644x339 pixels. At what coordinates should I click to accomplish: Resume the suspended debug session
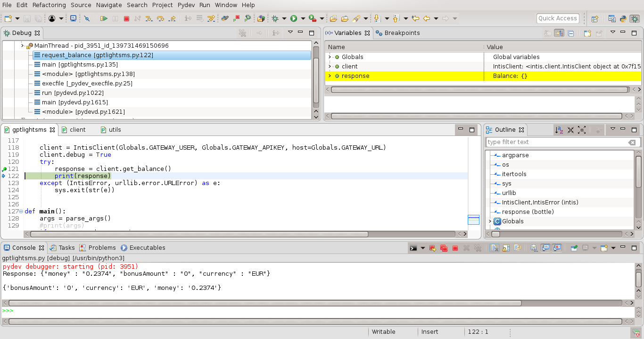(104, 18)
